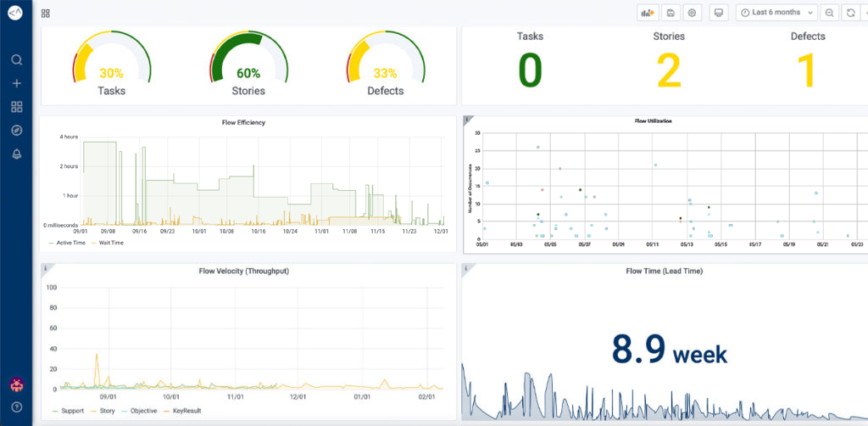
Task: Click the dashboard grid icon in top bar
Action: click(46, 14)
